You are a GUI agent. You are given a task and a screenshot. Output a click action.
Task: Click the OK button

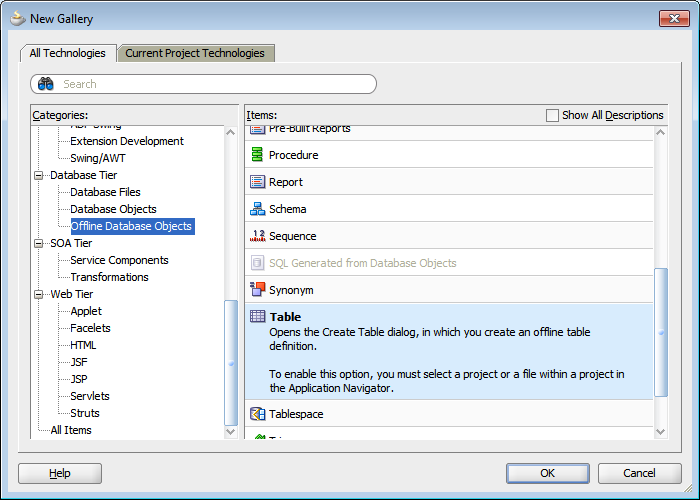tap(548, 473)
